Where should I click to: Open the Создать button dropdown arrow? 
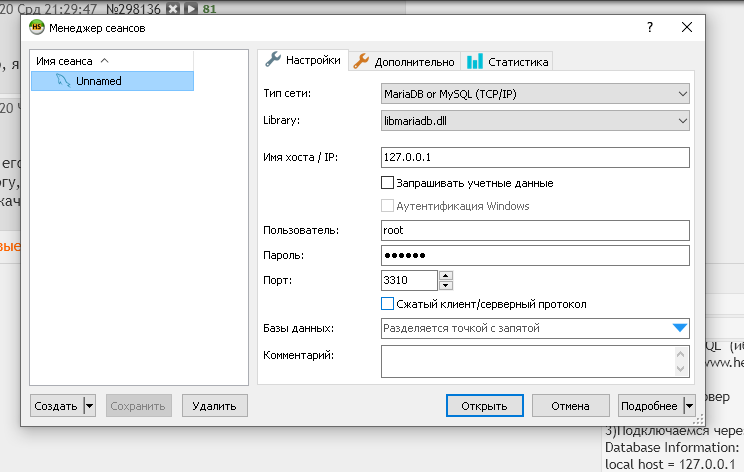coord(90,406)
